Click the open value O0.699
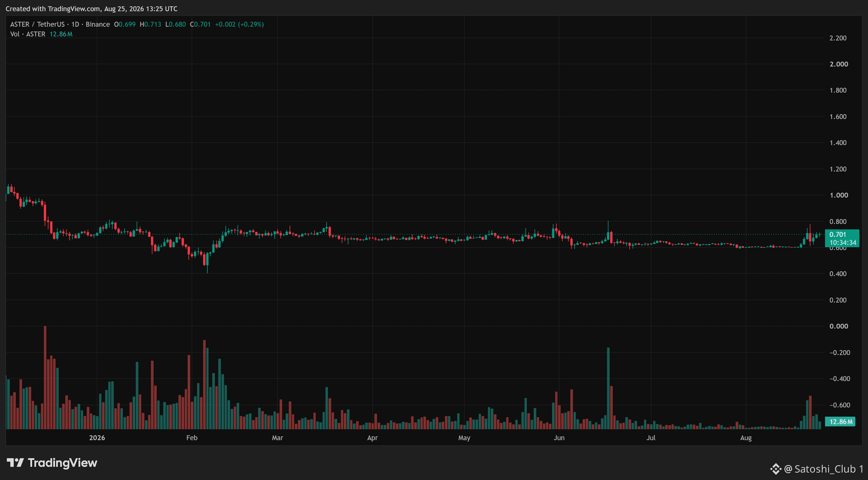The image size is (868, 480). [x=125, y=25]
